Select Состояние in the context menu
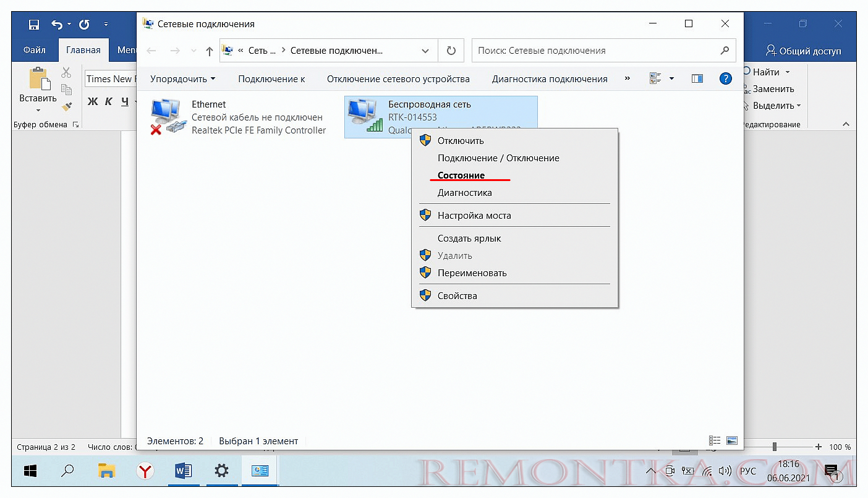The height and width of the screenshot is (498, 868). 461,175
